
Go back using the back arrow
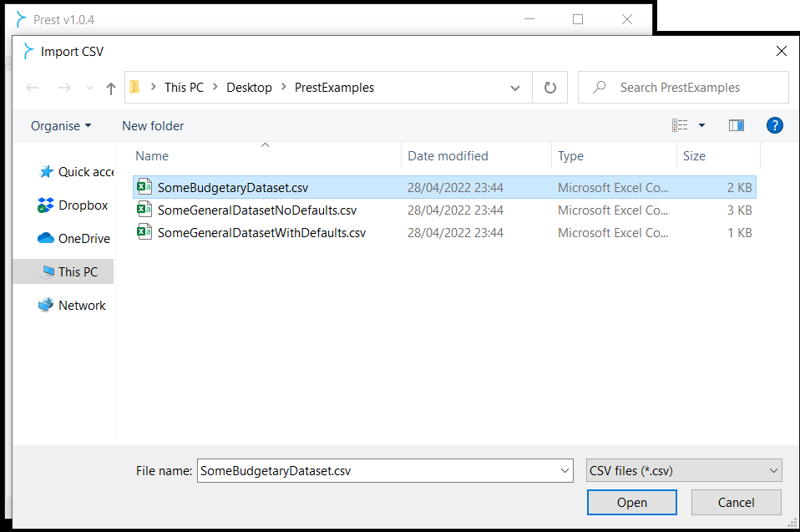point(32,88)
